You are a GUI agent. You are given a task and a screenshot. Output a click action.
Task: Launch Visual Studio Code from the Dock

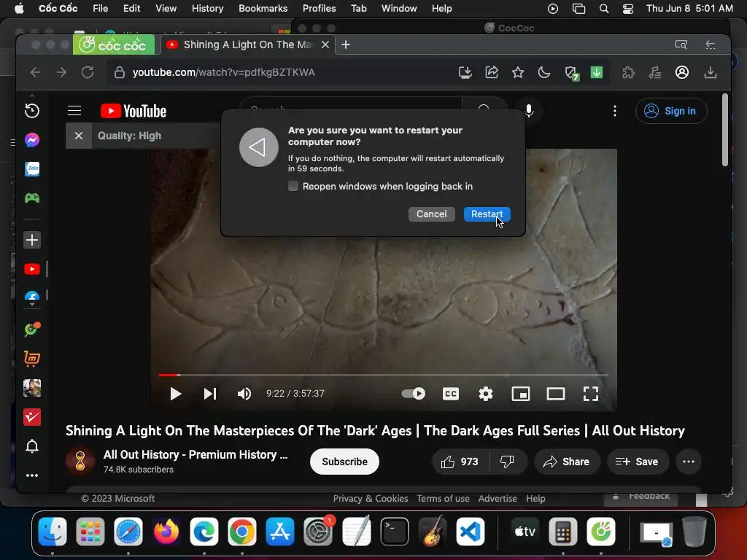470,532
